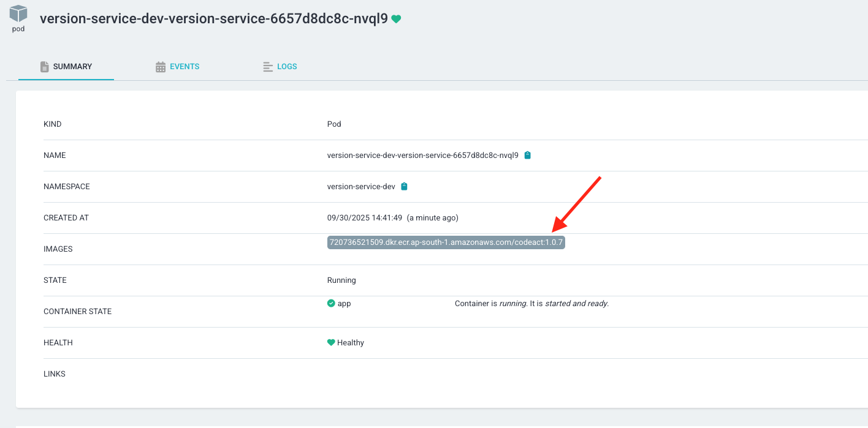Click green heart beside pod title
This screenshot has width=868, height=428.
396,19
